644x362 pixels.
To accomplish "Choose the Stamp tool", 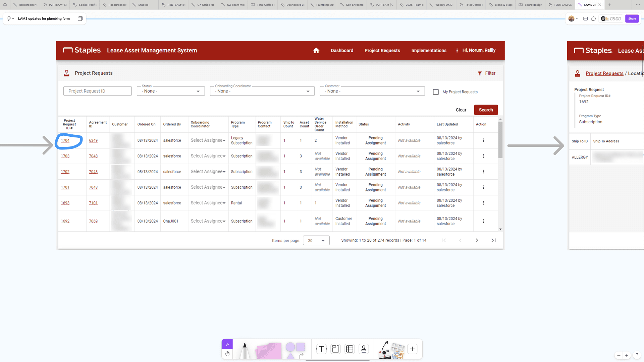I will tap(364, 349).
